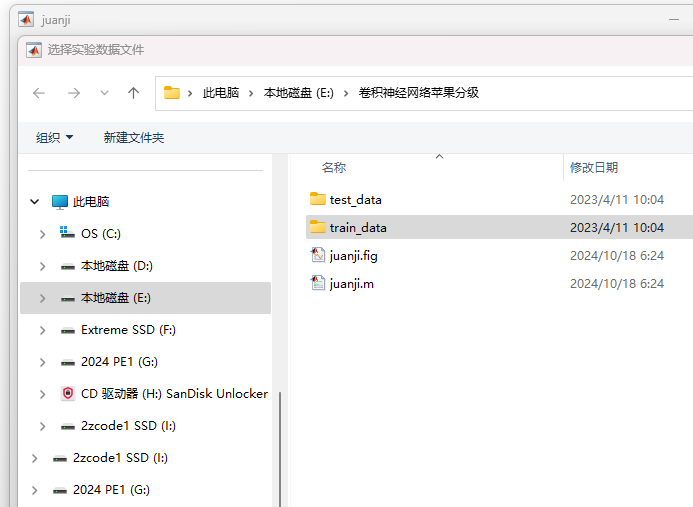Open the recent locations chevron dropdown
Screen dimensions: 693x507
coord(104,93)
